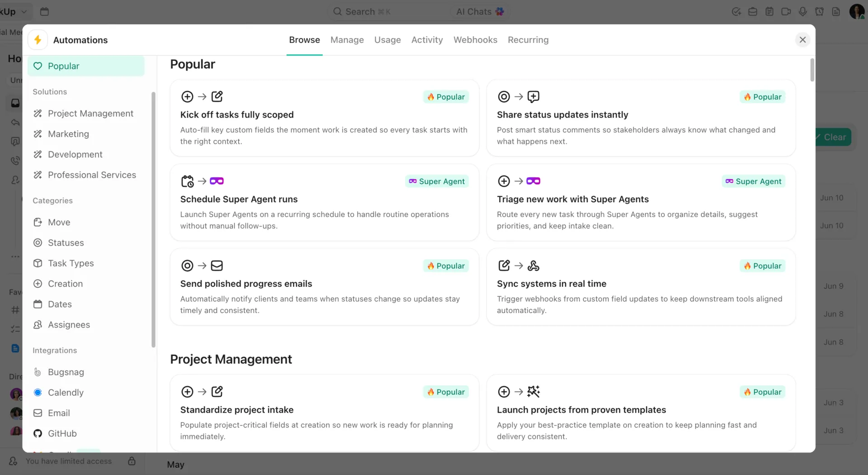Click the Statuses target icon

tap(38, 243)
